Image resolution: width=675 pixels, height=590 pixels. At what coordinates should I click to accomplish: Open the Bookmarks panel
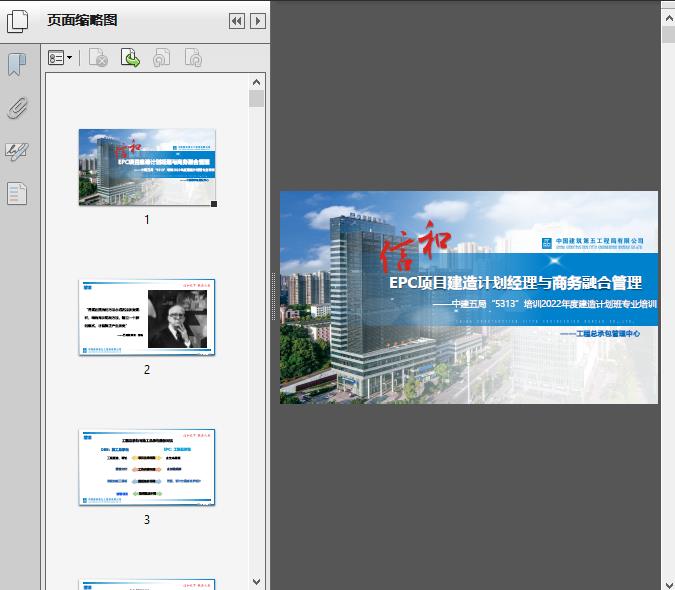coord(17,65)
